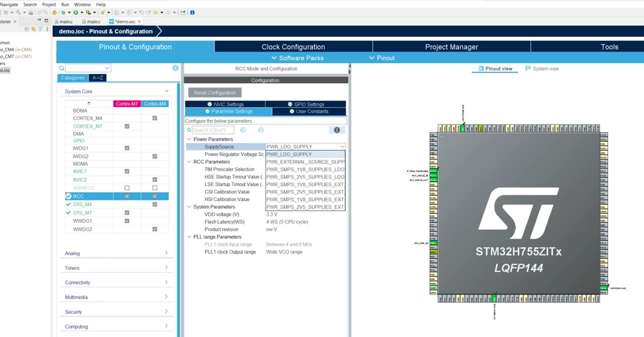Switch to Clock Configuration tab
Viewport: 644px width, 337px height.
(x=293, y=47)
